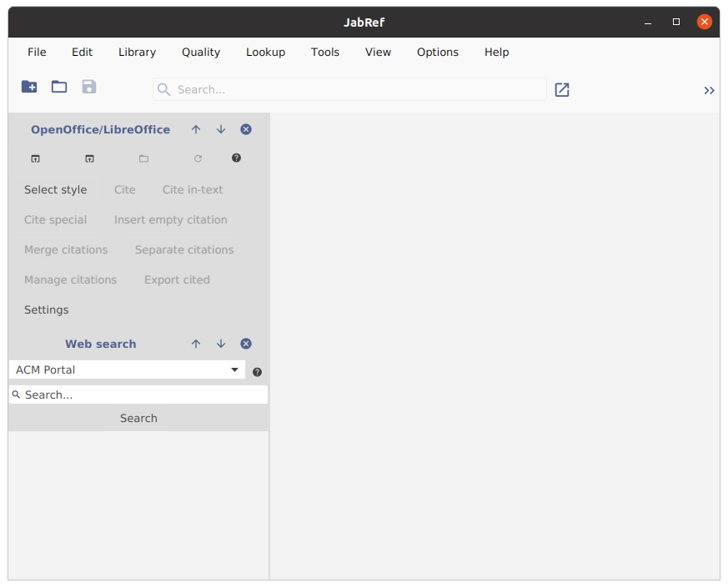Screen dimensions: 728x588
Task: Move OpenOffice/LibreOffice panel up
Action: point(196,129)
